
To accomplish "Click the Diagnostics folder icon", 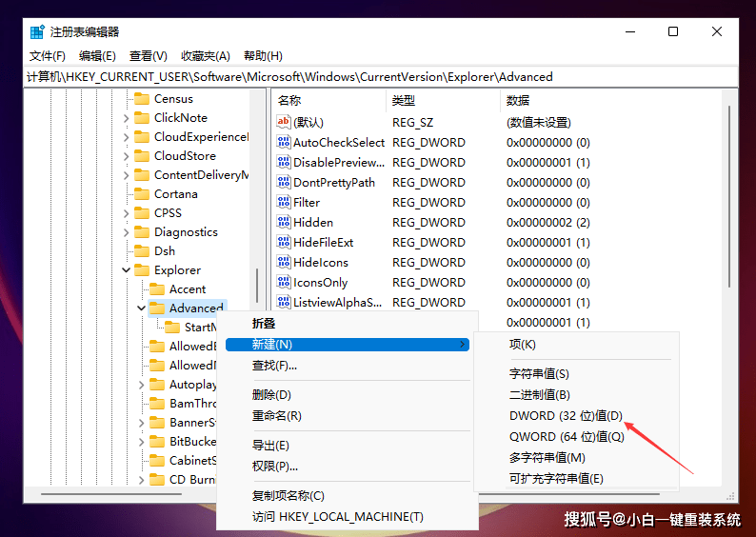I will pos(141,232).
